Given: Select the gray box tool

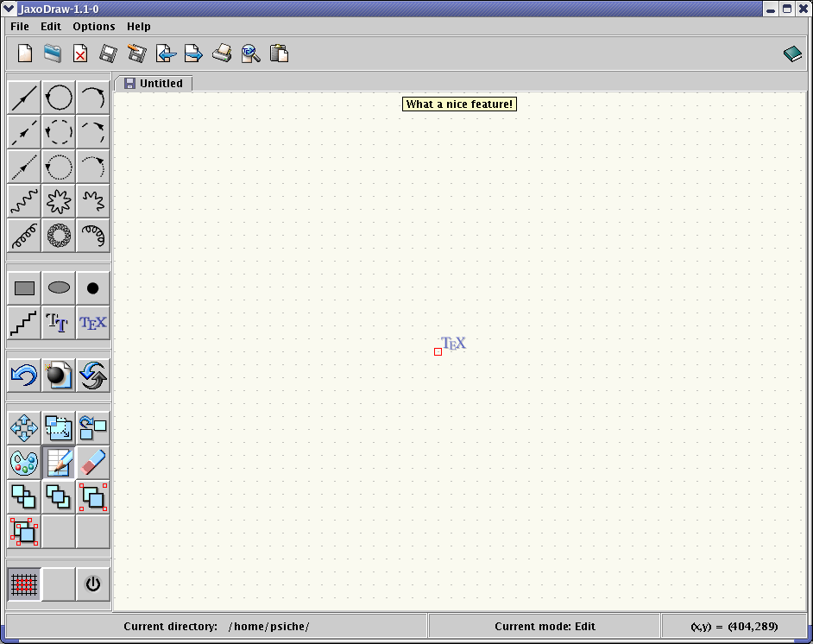Looking at the screenshot, I should tap(24, 288).
